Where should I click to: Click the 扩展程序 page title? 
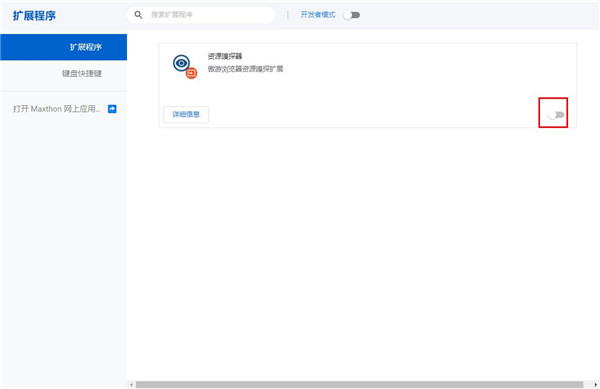coord(34,16)
